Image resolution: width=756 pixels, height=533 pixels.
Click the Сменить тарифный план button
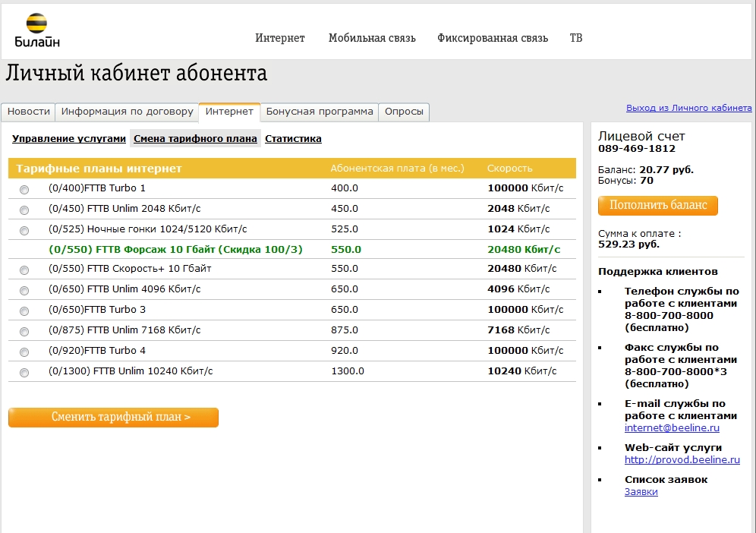(x=113, y=418)
